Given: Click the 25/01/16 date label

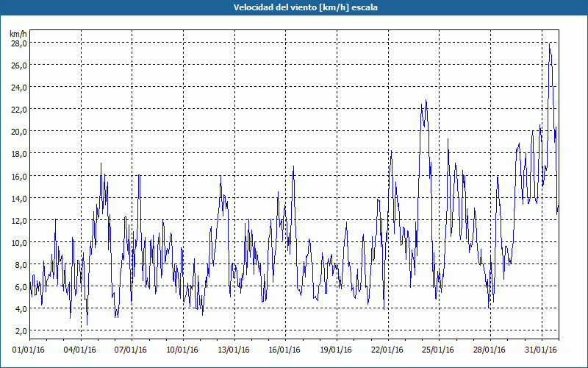Looking at the screenshot, I should click(438, 350).
